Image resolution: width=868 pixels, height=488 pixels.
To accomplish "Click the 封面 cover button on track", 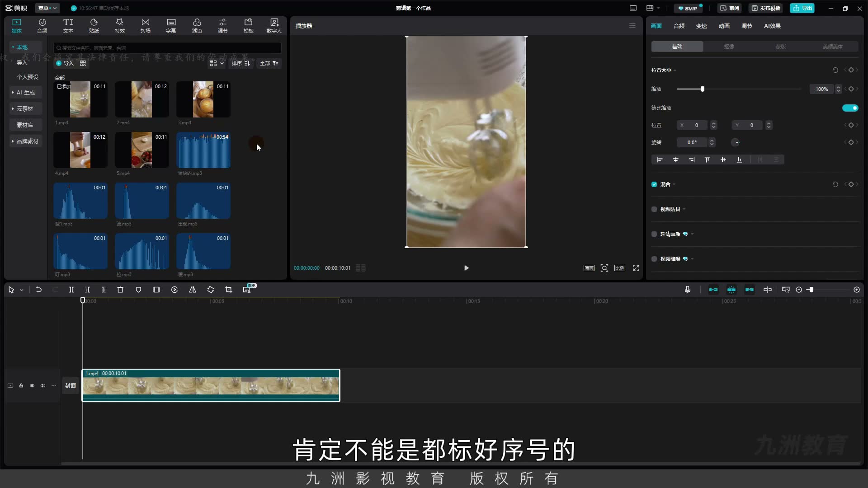I will click(x=70, y=385).
